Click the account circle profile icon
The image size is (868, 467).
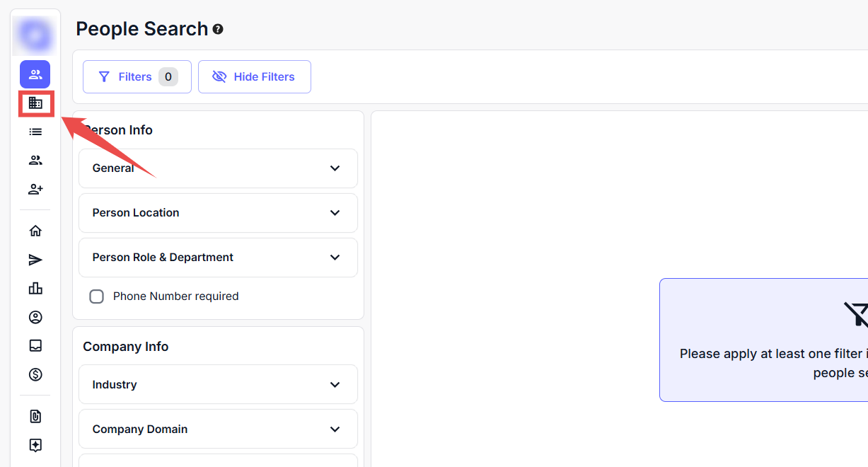pyautogui.click(x=35, y=317)
